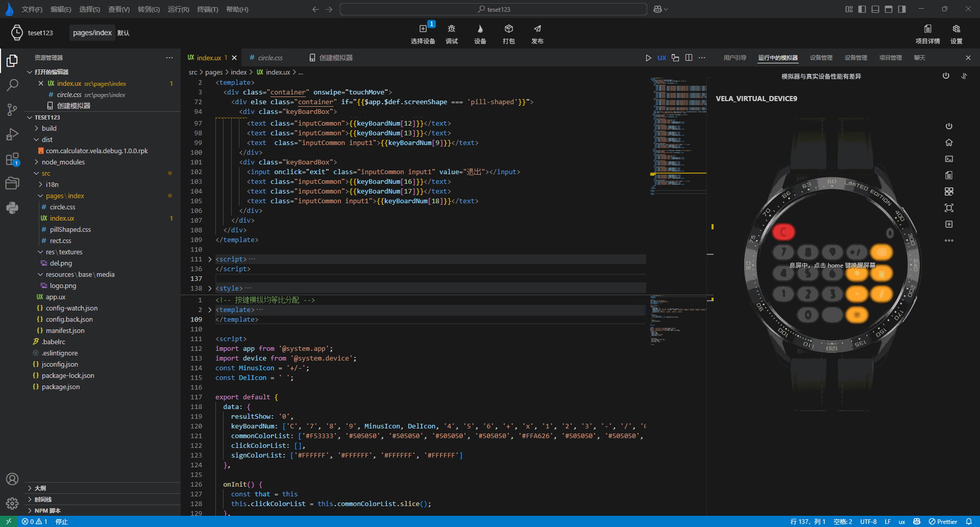Open Source Control in activity bar
The image size is (980, 527).
tap(12, 109)
